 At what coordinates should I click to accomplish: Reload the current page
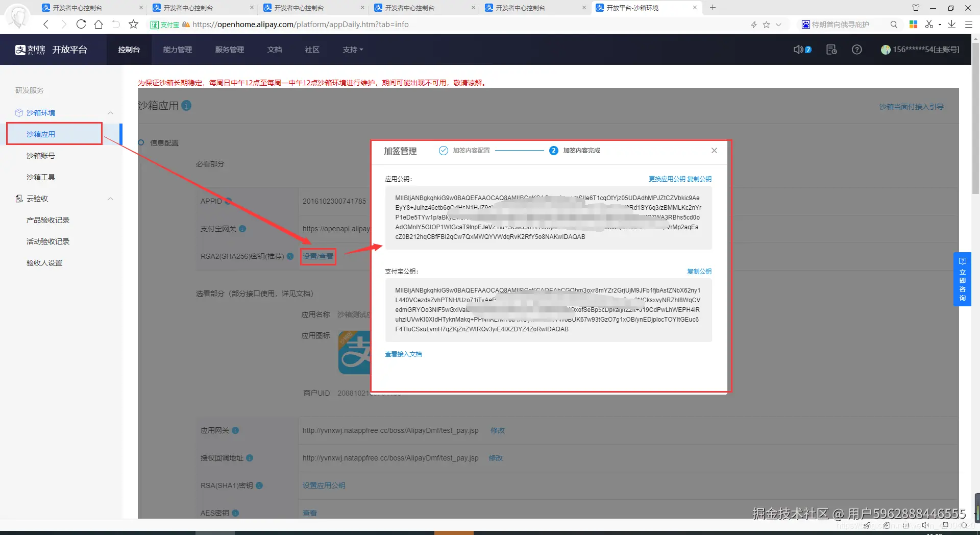coord(81,24)
